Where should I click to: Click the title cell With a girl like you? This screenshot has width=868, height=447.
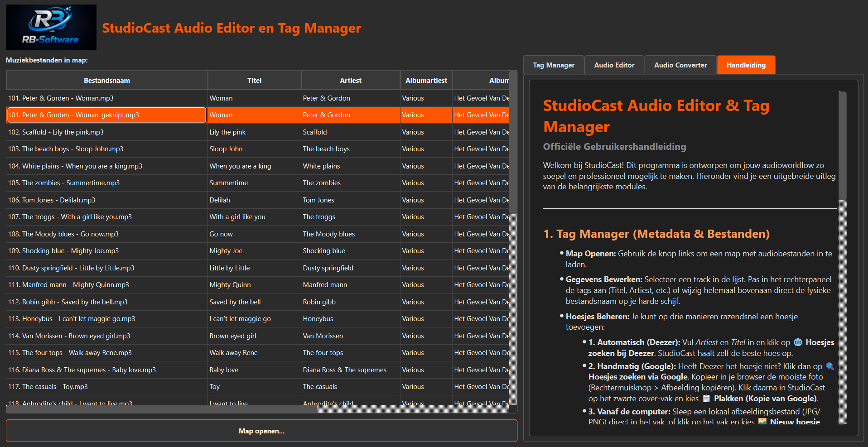click(255, 217)
